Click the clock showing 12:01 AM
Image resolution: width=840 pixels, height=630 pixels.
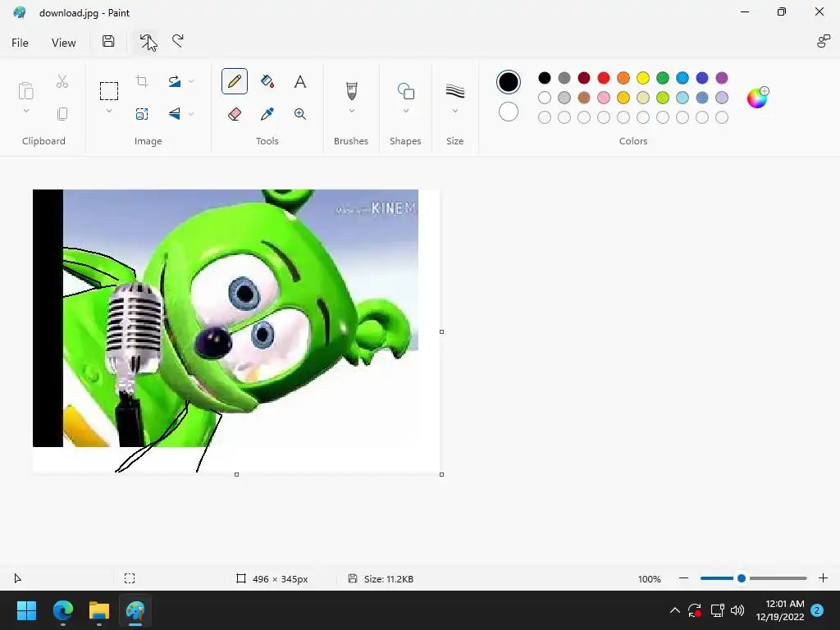785,604
